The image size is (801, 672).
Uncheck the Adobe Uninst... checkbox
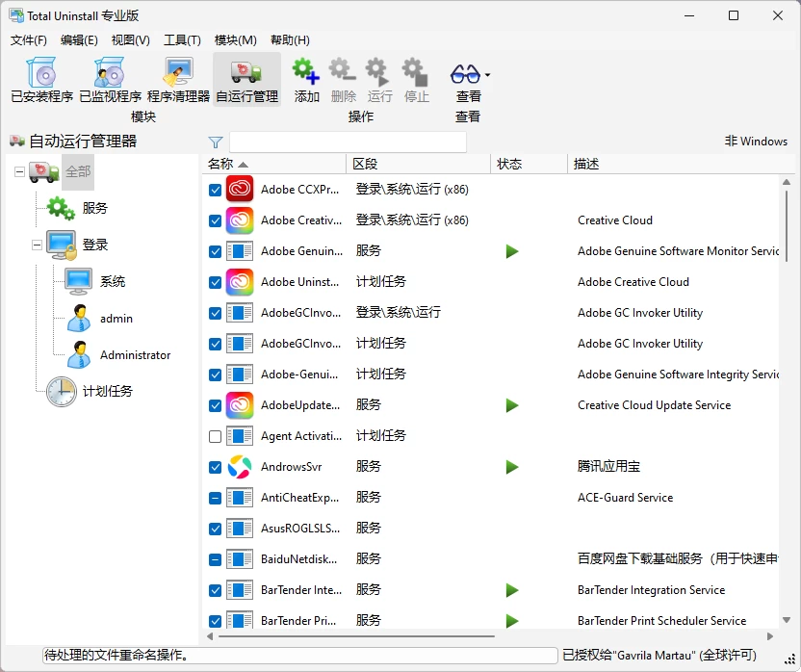215,282
